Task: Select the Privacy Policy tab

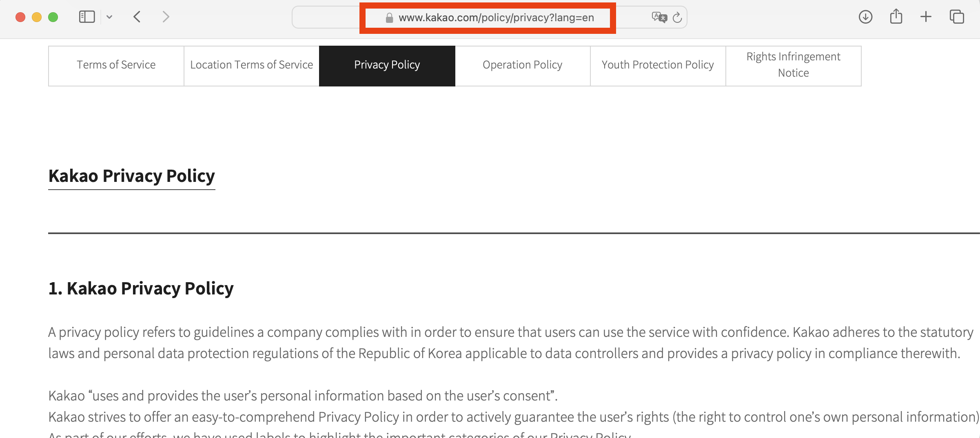Action: point(387,66)
